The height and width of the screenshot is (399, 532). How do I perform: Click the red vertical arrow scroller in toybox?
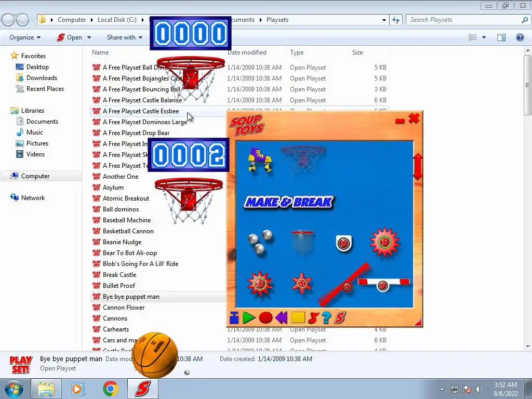418,166
